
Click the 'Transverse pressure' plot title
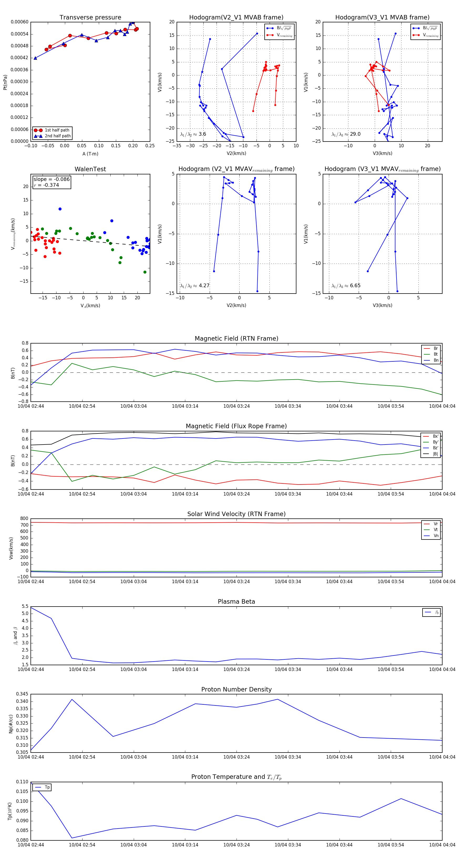90,18
